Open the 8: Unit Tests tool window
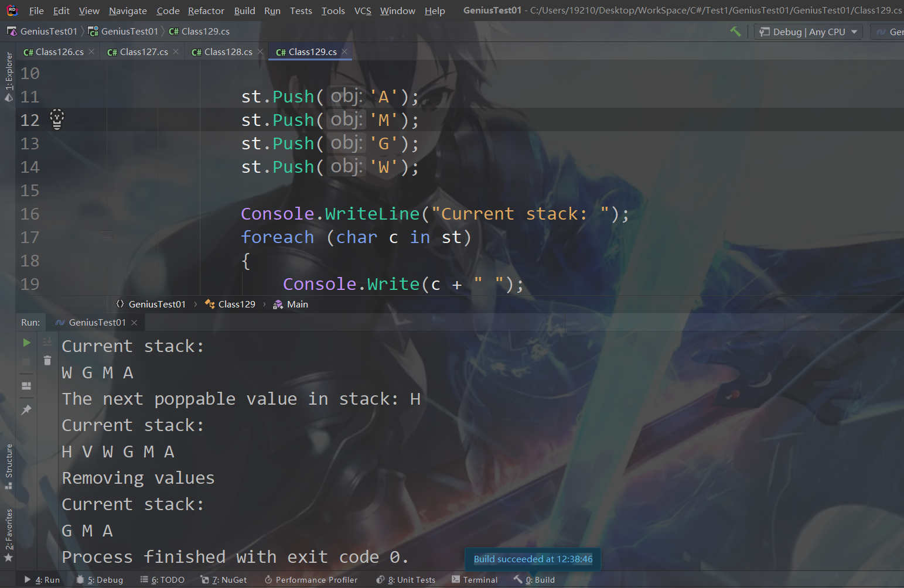 [406, 580]
